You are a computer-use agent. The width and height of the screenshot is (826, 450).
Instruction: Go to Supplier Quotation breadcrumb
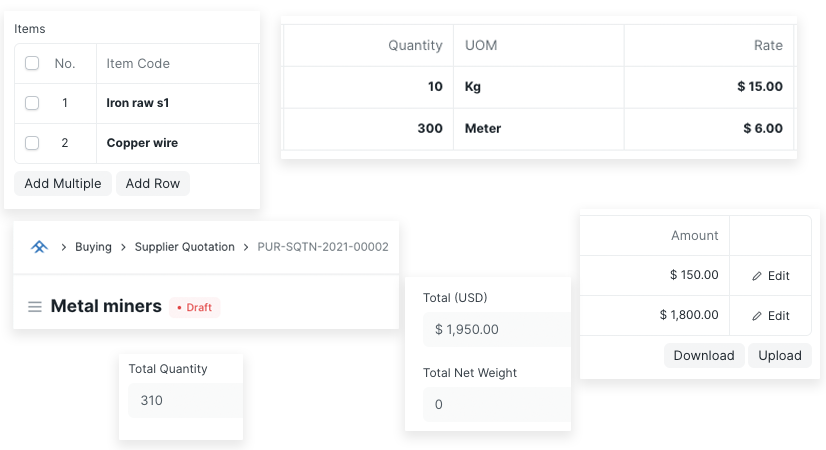pos(184,247)
